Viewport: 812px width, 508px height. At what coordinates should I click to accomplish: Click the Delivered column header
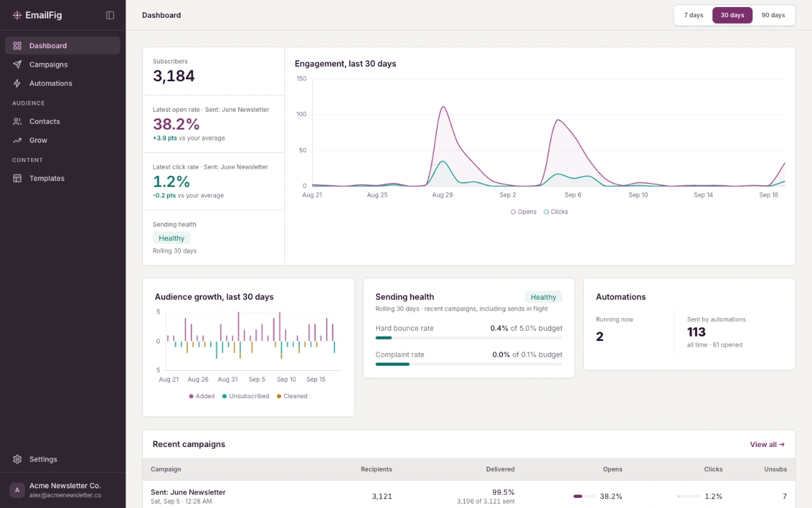[501, 469]
